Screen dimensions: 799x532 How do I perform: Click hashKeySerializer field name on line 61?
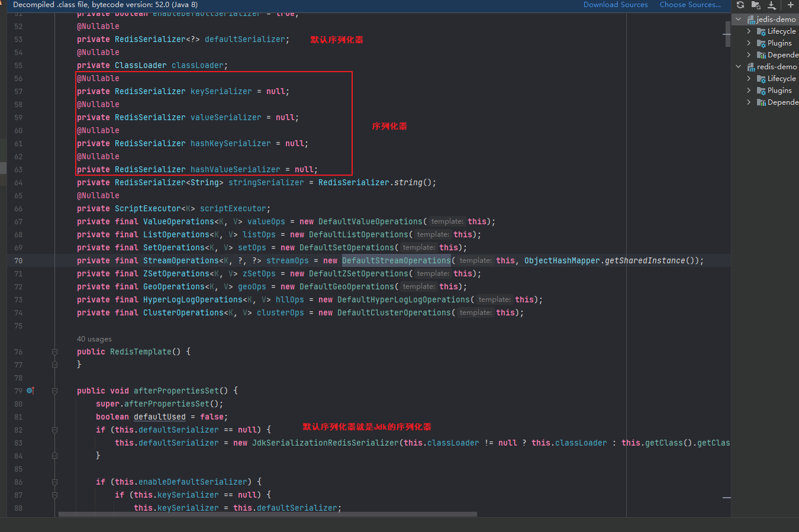[231, 143]
